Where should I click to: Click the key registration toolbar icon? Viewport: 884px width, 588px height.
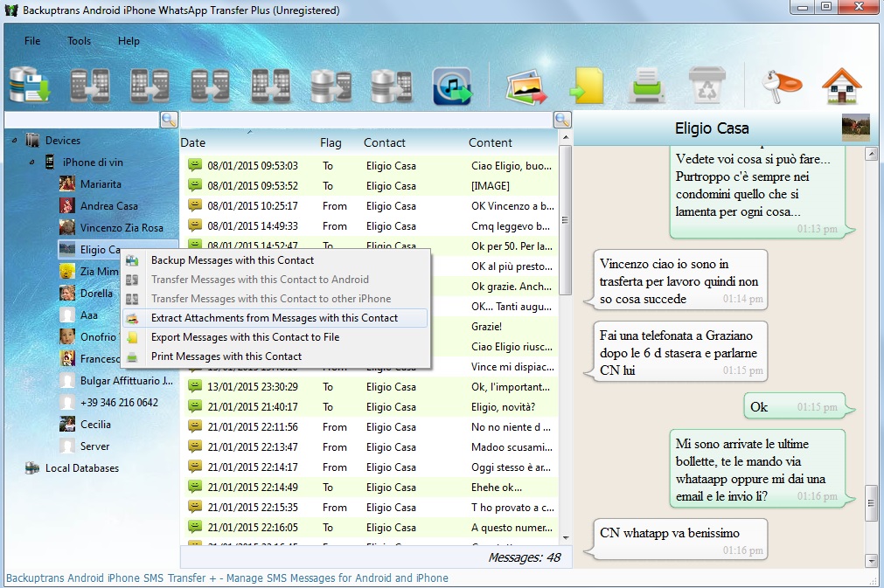[780, 86]
